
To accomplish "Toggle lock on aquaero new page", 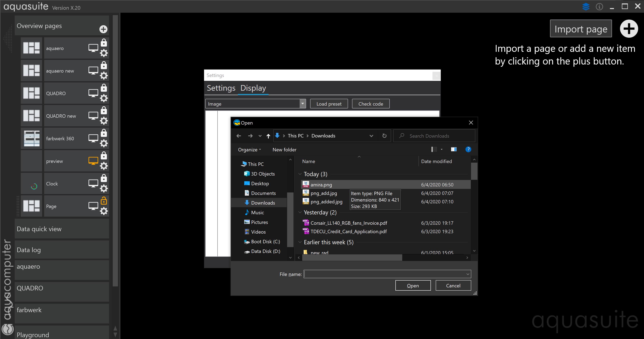I will point(104,65).
